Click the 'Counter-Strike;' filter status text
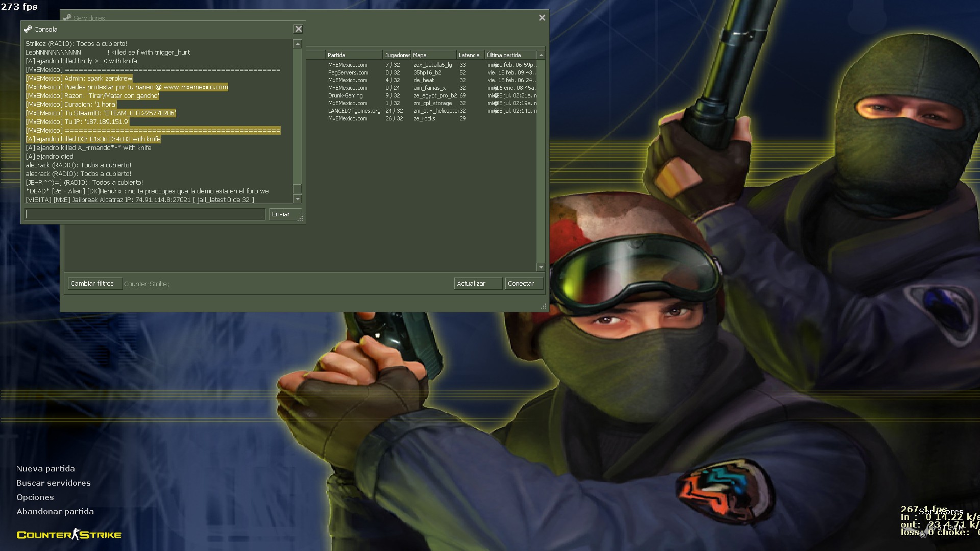The height and width of the screenshot is (551, 980). coord(146,284)
